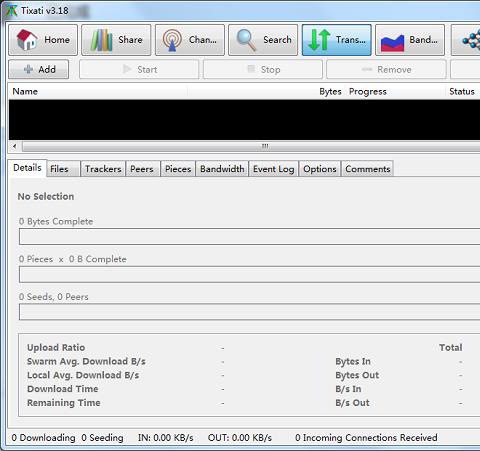Click Swarm Avg. Download B/s label
This screenshot has width=480, height=451.
86,361
